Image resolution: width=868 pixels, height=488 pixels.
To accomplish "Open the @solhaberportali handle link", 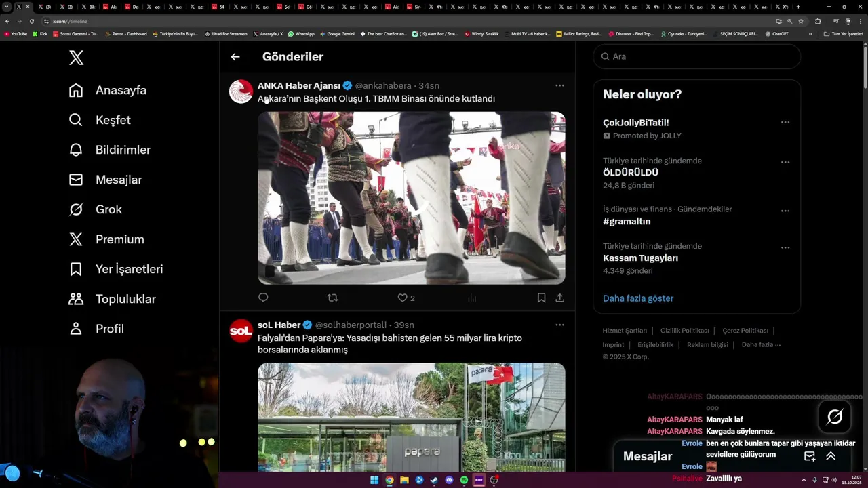I will [351, 325].
